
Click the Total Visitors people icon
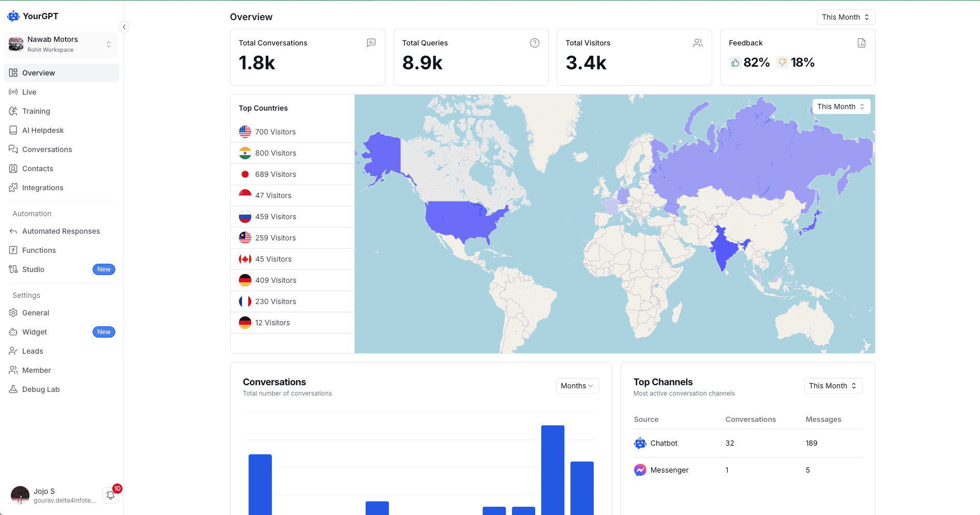pos(698,43)
